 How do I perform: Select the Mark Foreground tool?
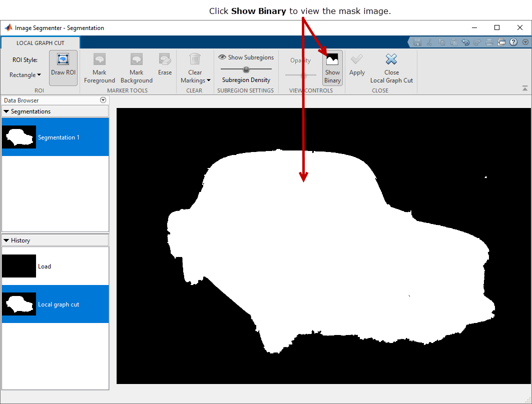click(100, 68)
